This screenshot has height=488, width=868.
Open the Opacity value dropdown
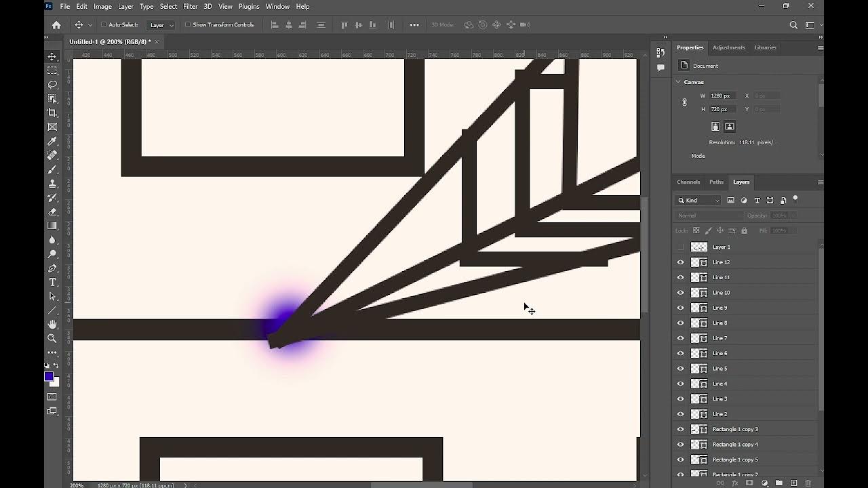tap(792, 216)
